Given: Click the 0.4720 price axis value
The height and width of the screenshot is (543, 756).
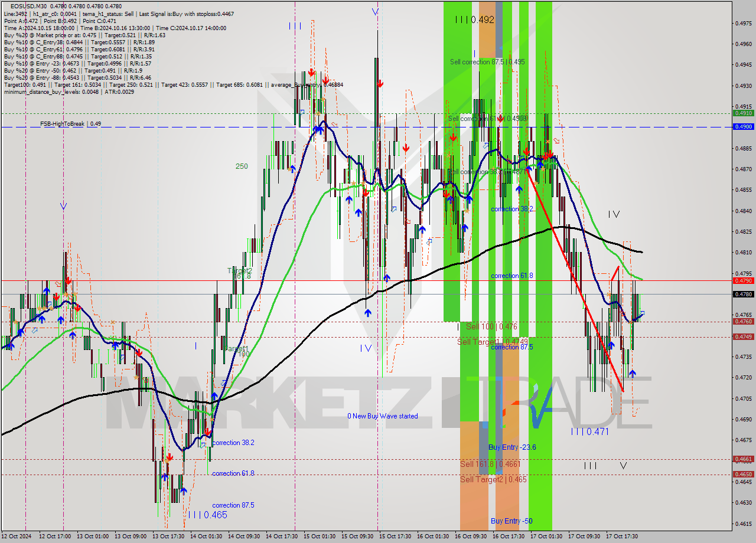Looking at the screenshot, I should (742, 377).
